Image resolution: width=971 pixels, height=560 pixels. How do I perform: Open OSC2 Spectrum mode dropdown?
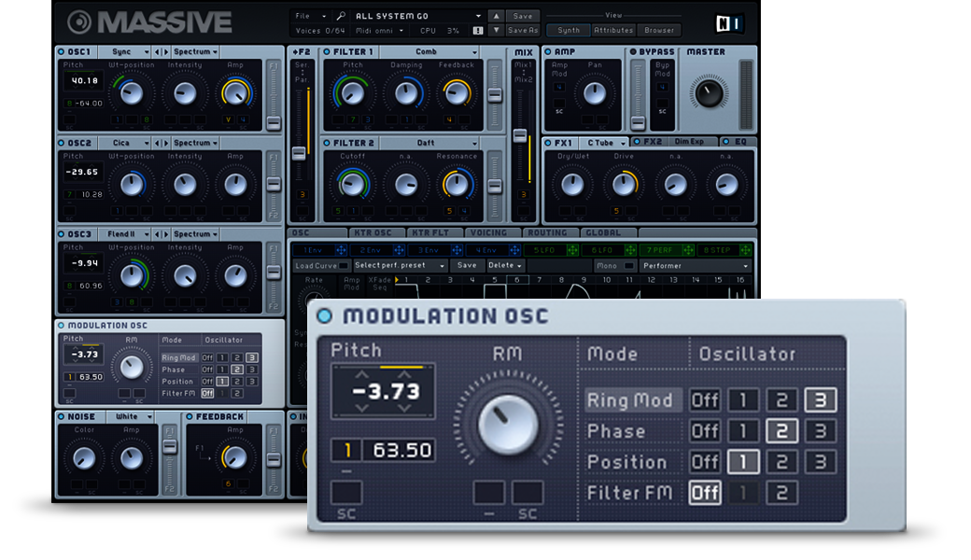tap(194, 143)
